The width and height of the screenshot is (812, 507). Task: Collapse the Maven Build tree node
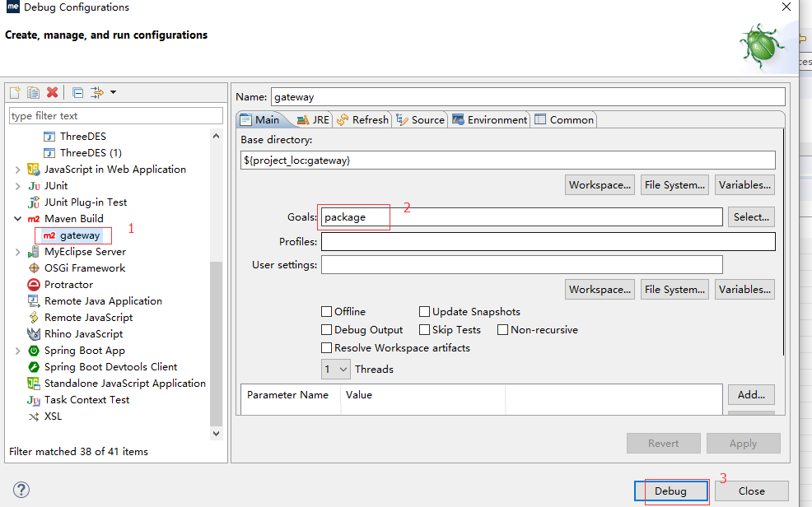(x=17, y=219)
